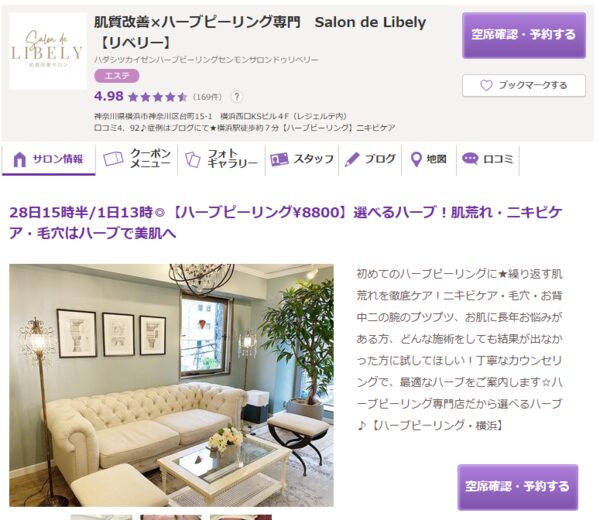This screenshot has height=520, width=600.
Task: Open the 169件 review count link
Action: (x=207, y=97)
